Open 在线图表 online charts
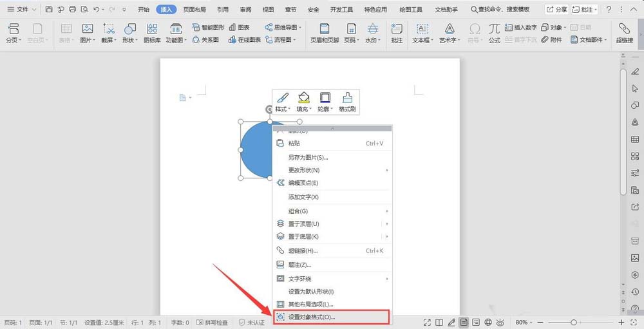The height and width of the screenshot is (329, 644). click(244, 39)
